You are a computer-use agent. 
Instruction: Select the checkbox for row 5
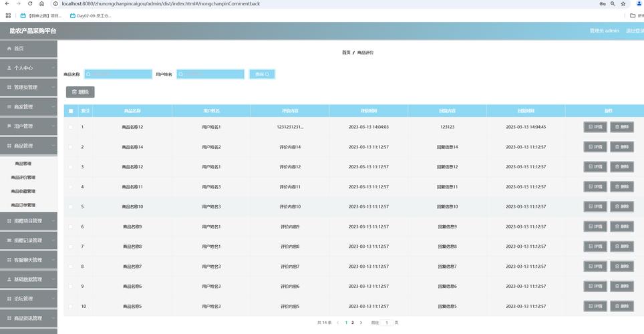[71, 206]
